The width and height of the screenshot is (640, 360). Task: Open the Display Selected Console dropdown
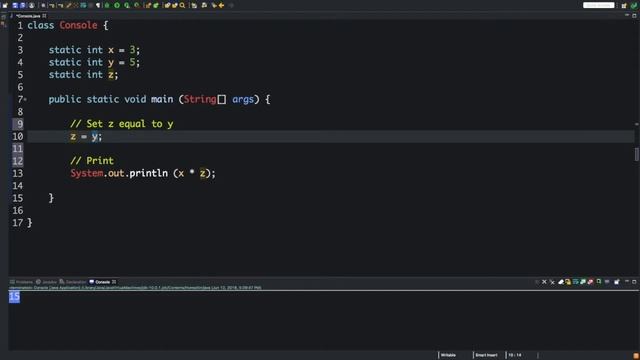pos(607,282)
